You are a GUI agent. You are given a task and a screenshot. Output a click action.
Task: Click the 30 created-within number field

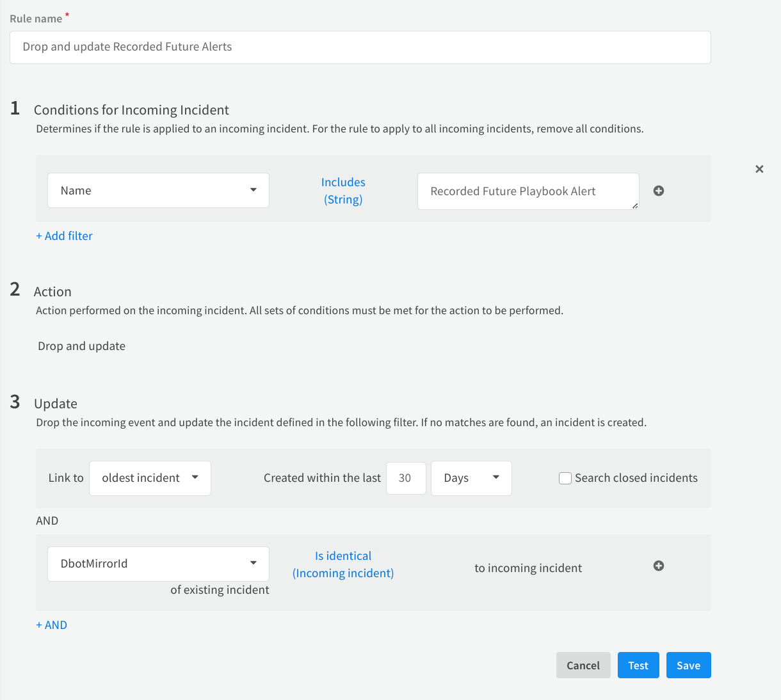(406, 478)
